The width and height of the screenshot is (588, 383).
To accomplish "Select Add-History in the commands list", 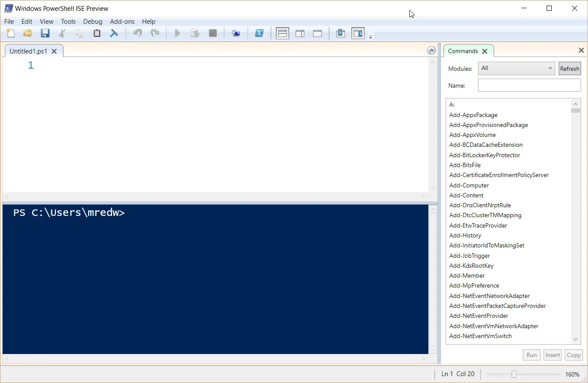I will pyautogui.click(x=465, y=235).
